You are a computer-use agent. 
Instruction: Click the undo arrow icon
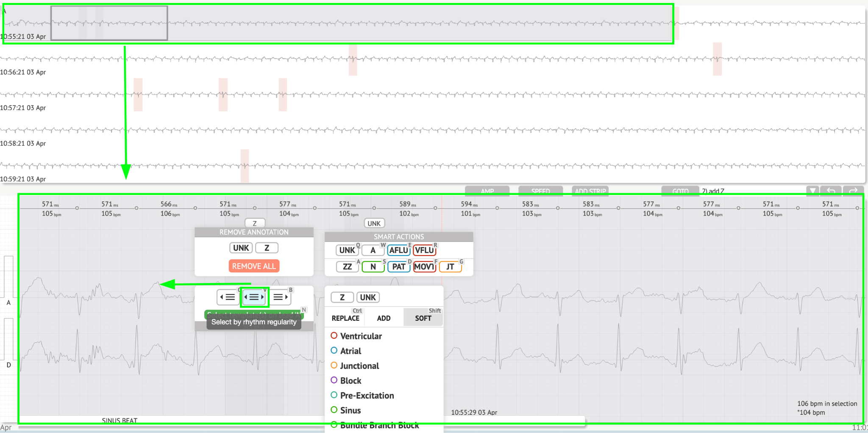[x=831, y=191]
